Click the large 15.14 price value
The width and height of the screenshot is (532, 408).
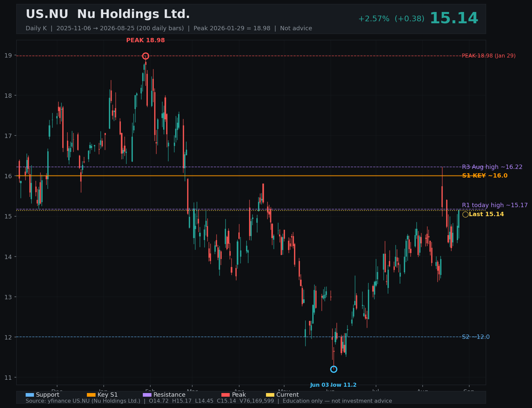click(454, 18)
